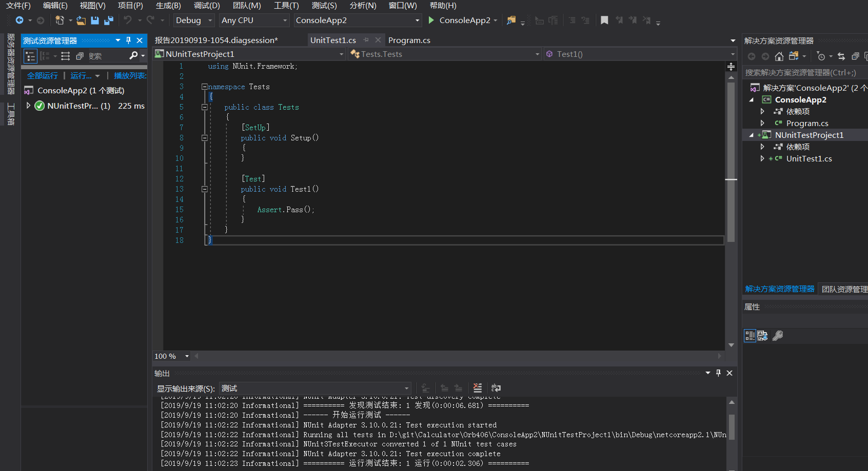Open the 服务器资源管理器 side tab
Viewport: 868px width, 471px height.
pyautogui.click(x=10, y=64)
